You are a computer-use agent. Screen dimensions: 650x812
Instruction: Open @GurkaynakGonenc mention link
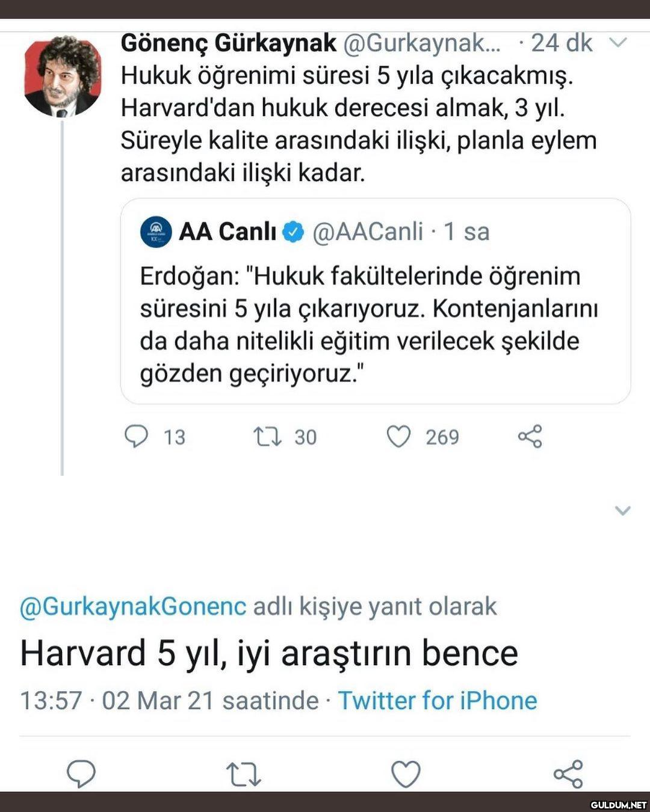[133, 606]
